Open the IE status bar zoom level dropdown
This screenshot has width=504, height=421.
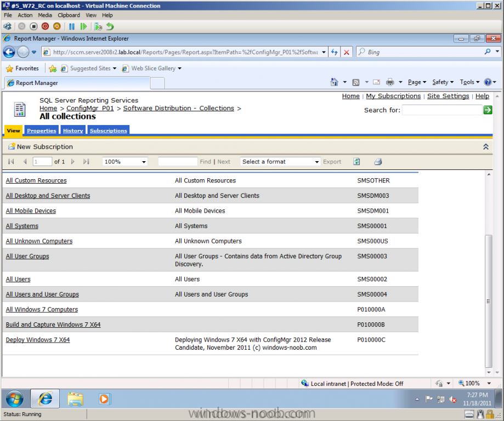point(489,383)
